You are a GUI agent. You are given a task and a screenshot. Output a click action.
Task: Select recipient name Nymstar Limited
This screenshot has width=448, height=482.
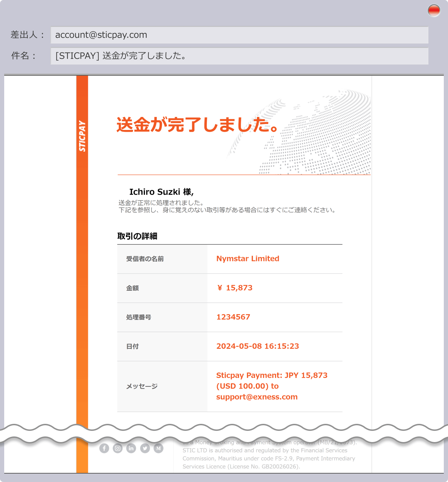coord(248,259)
